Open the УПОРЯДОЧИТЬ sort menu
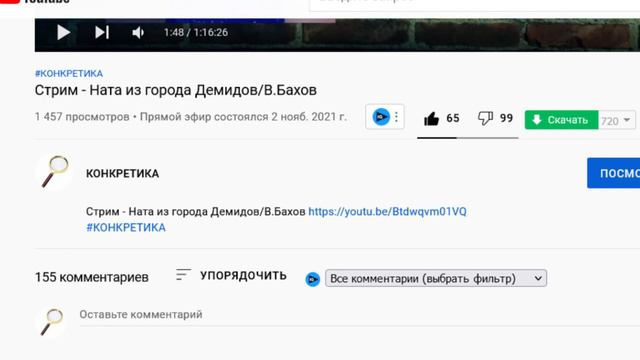Image resolution: width=640 pixels, height=360 pixels. (x=231, y=275)
